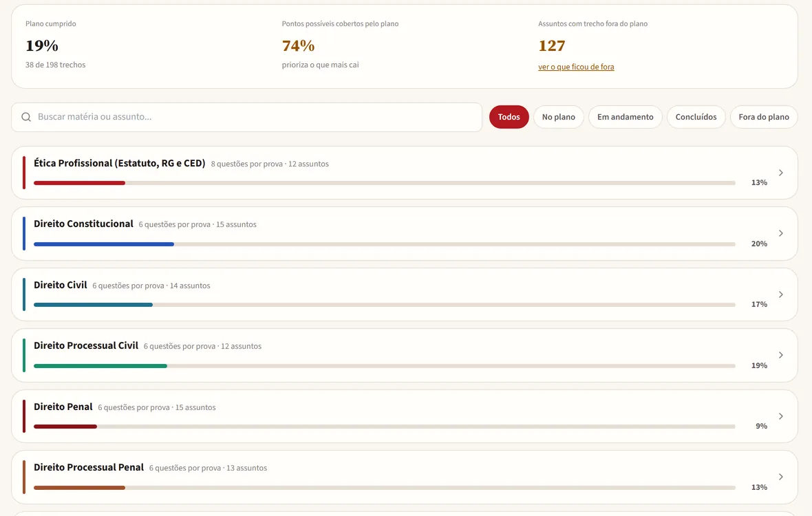This screenshot has width=812, height=516.
Task: Click Assuntos com trecho fora do plano label
Action: (593, 24)
